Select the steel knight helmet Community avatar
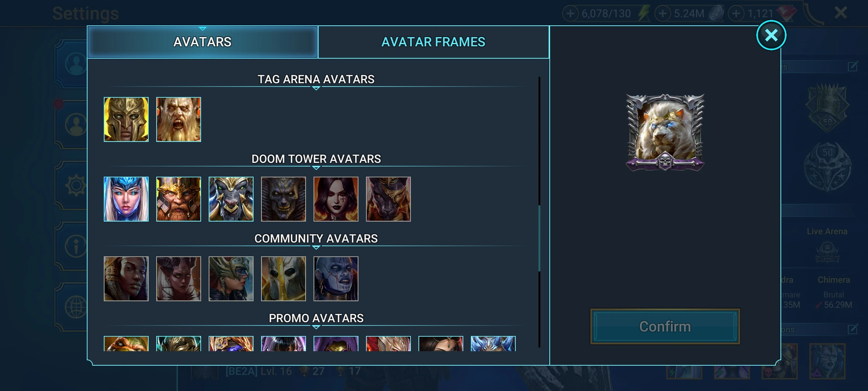The height and width of the screenshot is (391, 868). [283, 279]
